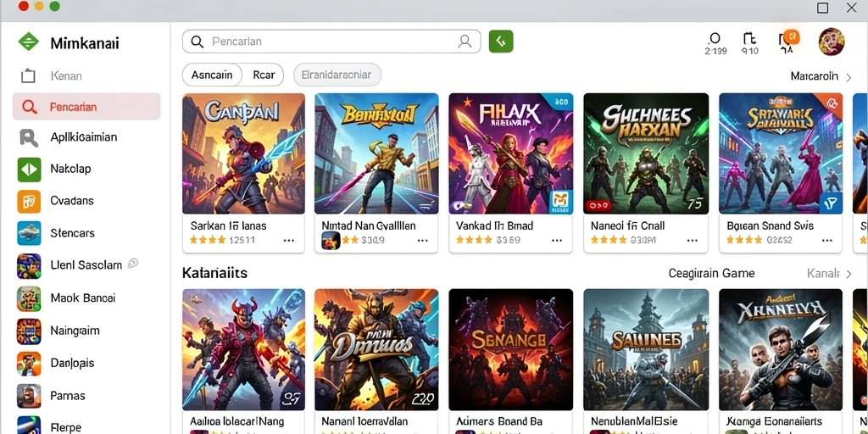Click the green button beside search
Viewport: 868px width, 434px height.
coord(501,42)
